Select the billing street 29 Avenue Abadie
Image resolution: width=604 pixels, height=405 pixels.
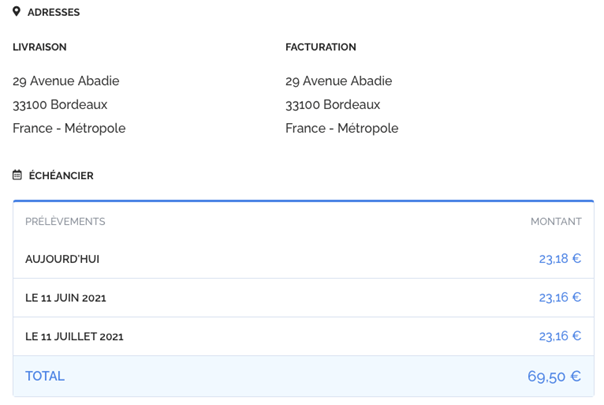[338, 81]
